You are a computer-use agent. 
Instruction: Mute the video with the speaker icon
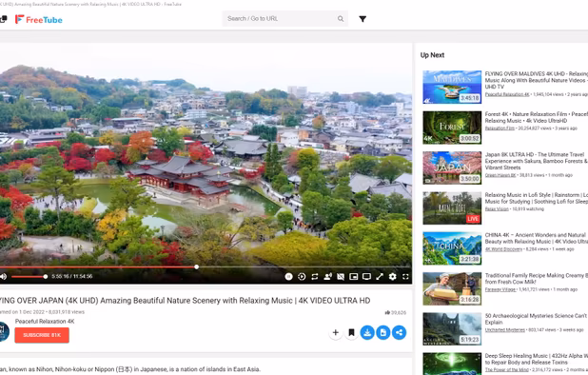pyautogui.click(x=4, y=276)
